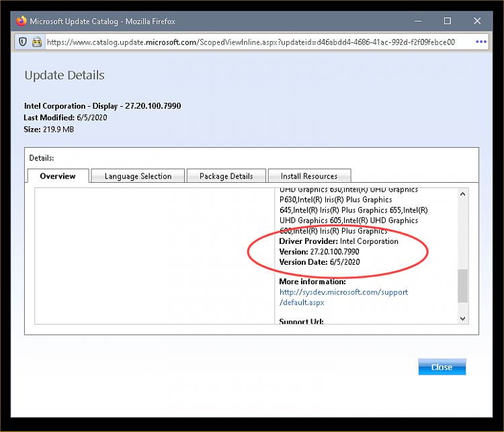504x432 pixels.
Task: Click the scrollbar up arrow in Overview
Action: tap(462, 193)
